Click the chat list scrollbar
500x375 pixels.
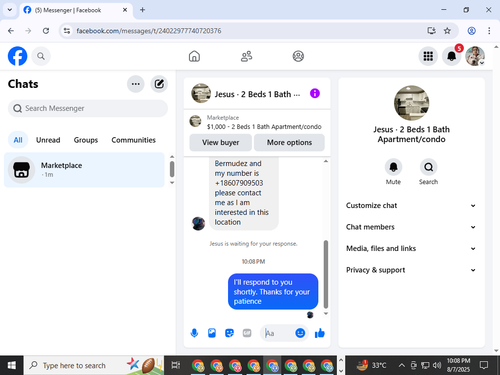[172, 169]
